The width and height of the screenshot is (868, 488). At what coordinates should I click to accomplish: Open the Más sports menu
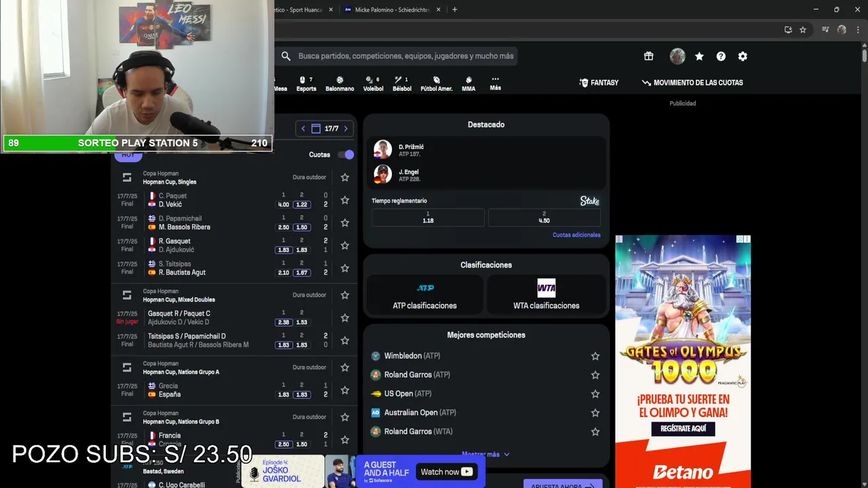pyautogui.click(x=495, y=83)
